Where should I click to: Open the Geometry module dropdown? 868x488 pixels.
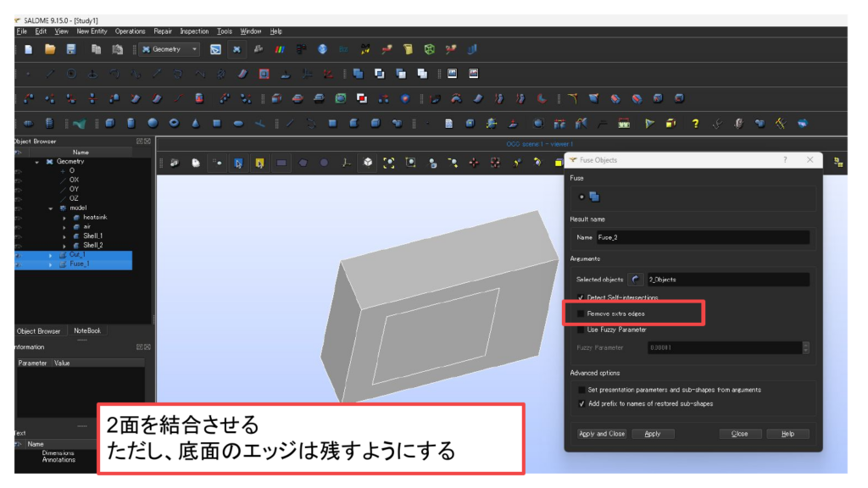(170, 49)
